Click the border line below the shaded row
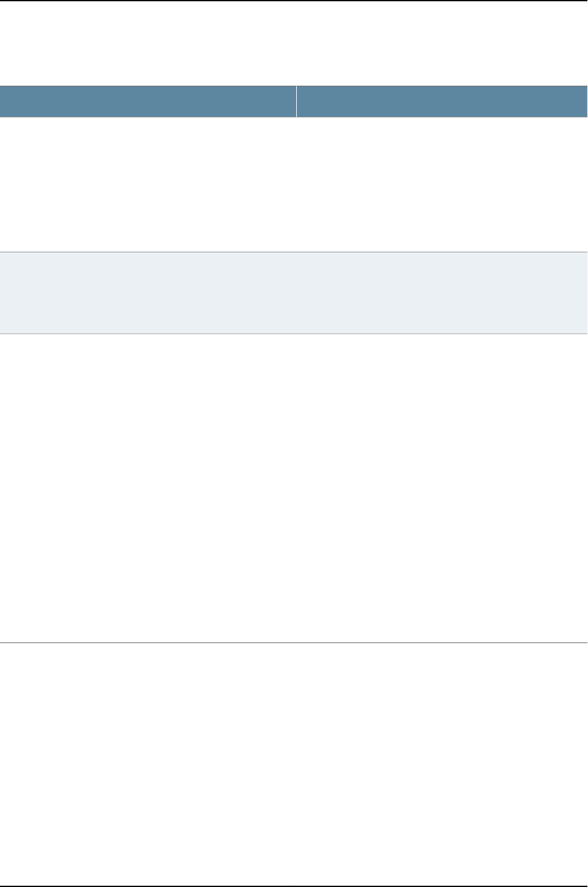The image size is (588, 887). pyautogui.click(x=294, y=333)
